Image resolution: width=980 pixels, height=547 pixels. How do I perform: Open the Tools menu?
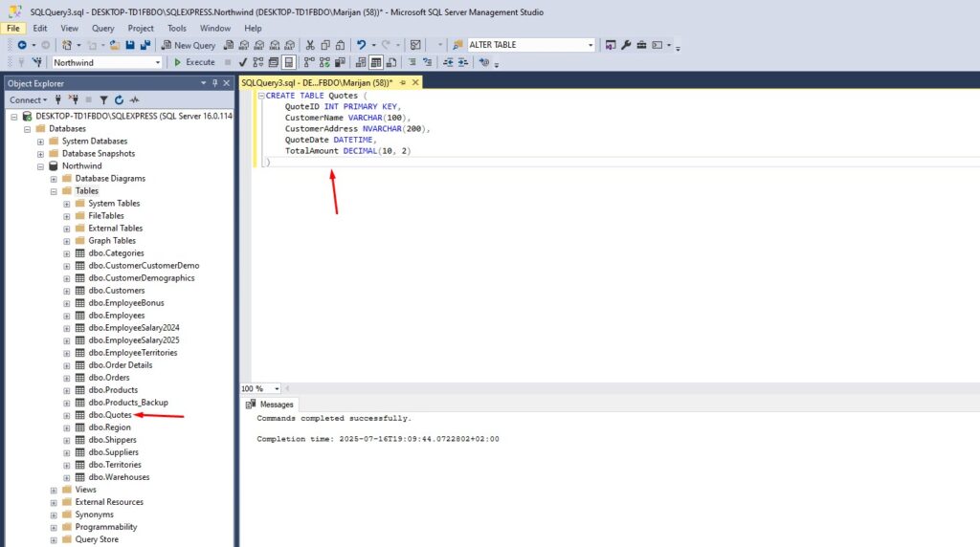click(177, 28)
